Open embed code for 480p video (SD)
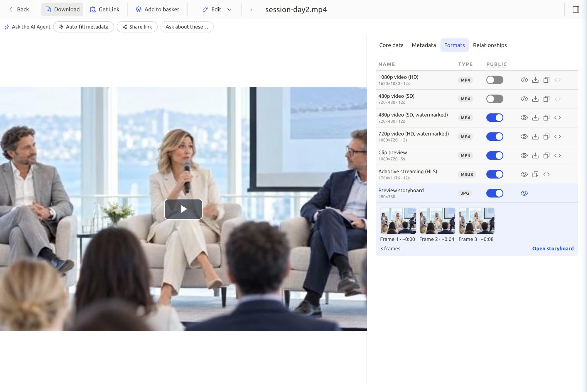Image resolution: width=587 pixels, height=392 pixels. 558,99
